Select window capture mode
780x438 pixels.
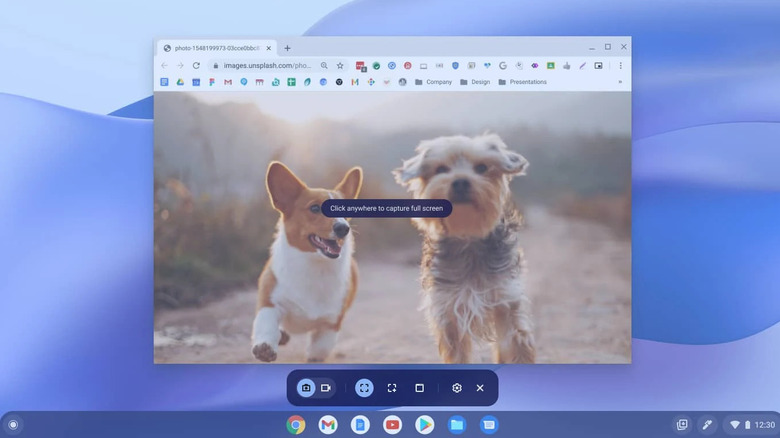(419, 388)
